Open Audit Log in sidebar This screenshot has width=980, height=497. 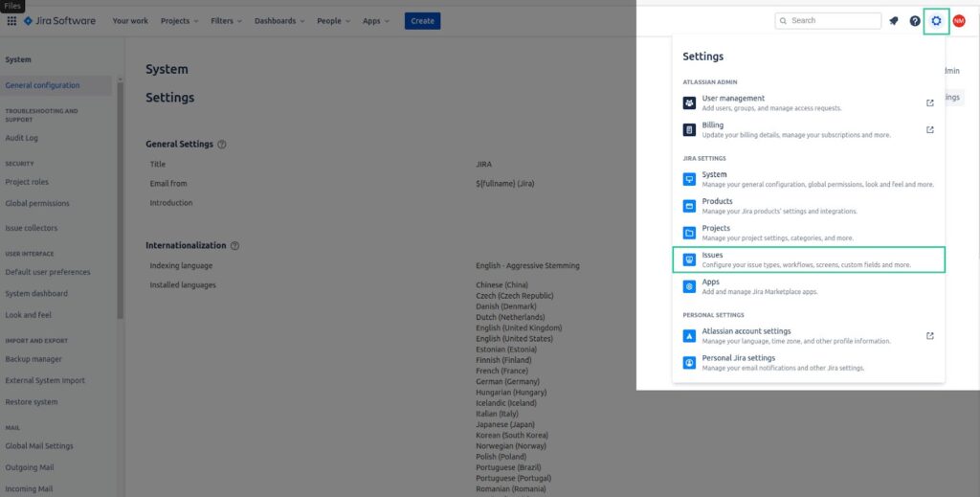pyautogui.click(x=22, y=138)
